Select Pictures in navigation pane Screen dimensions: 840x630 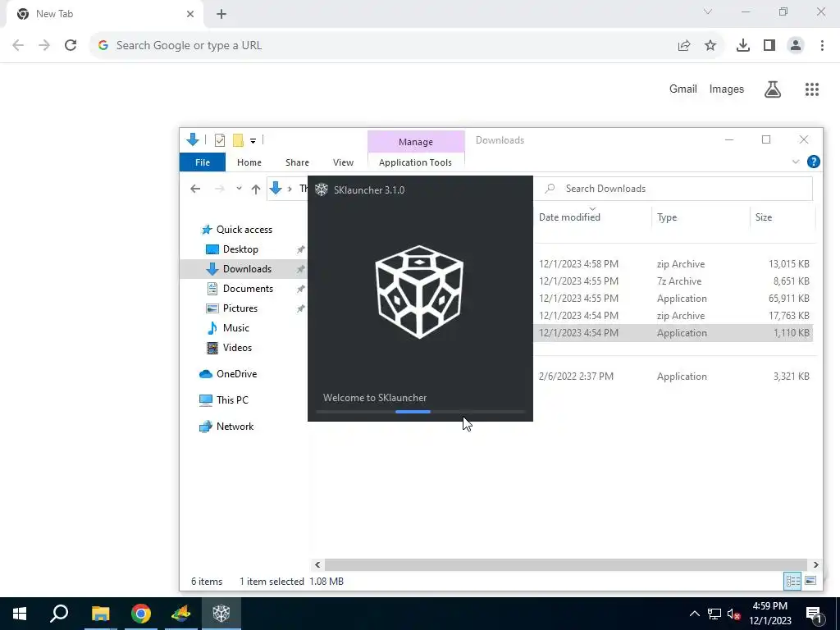tap(240, 308)
